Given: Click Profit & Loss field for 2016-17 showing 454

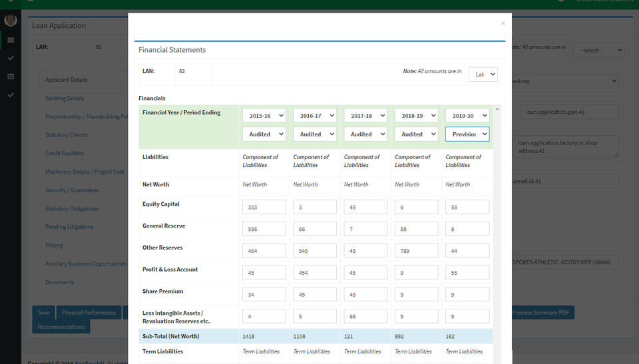Looking at the screenshot, I should [x=315, y=272].
